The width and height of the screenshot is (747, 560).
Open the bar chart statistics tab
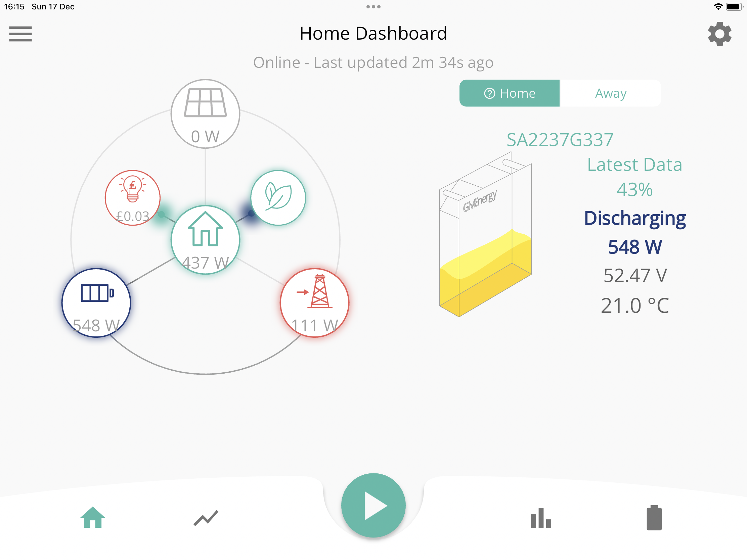click(x=541, y=518)
